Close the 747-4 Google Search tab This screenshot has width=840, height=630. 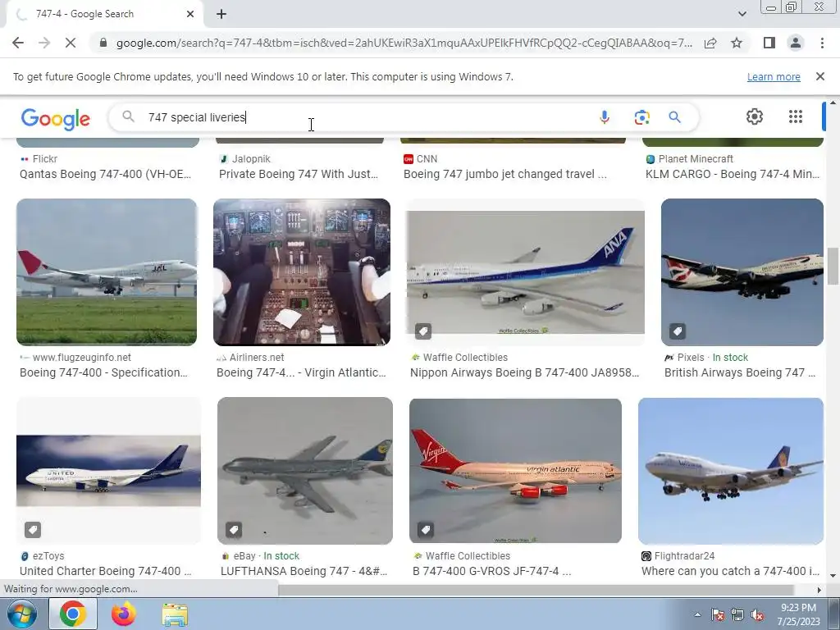190,14
